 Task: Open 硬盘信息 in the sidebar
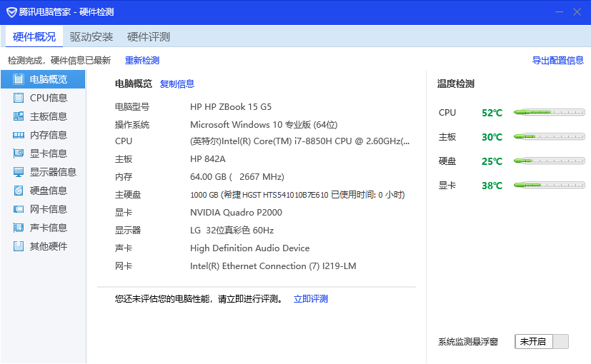(x=43, y=191)
